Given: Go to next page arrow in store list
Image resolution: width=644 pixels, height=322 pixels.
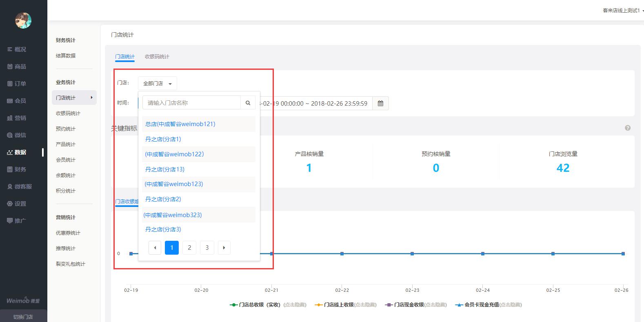Looking at the screenshot, I should tap(224, 248).
